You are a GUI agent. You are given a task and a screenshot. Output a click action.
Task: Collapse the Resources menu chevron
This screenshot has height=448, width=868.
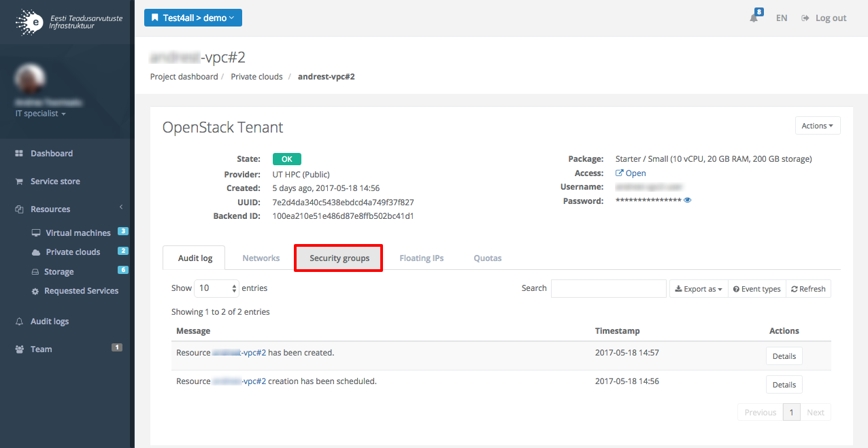[121, 207]
